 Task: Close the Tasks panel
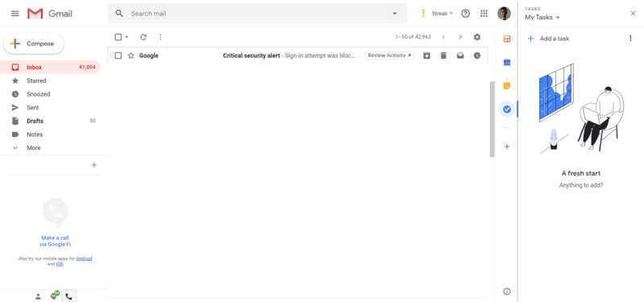pyautogui.click(x=633, y=14)
